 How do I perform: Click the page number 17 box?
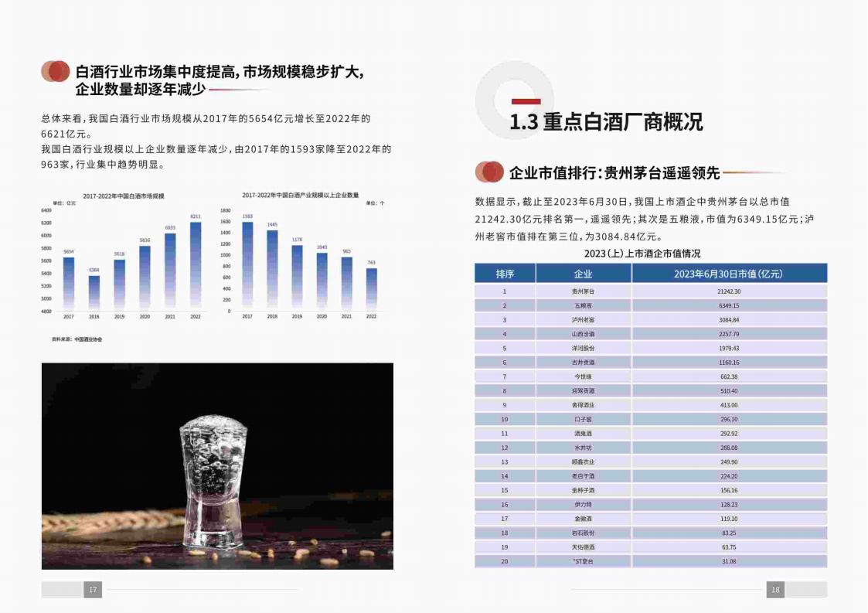pyautogui.click(x=93, y=590)
